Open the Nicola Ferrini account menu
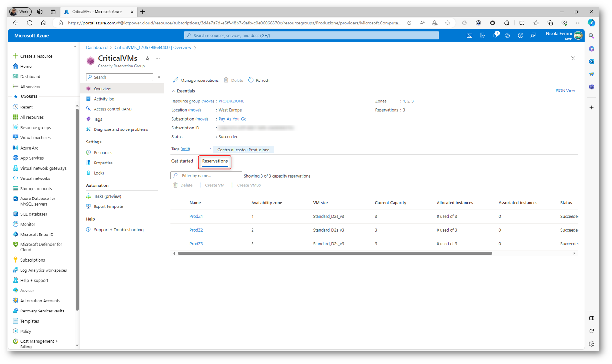The image size is (612, 364). pos(564,35)
